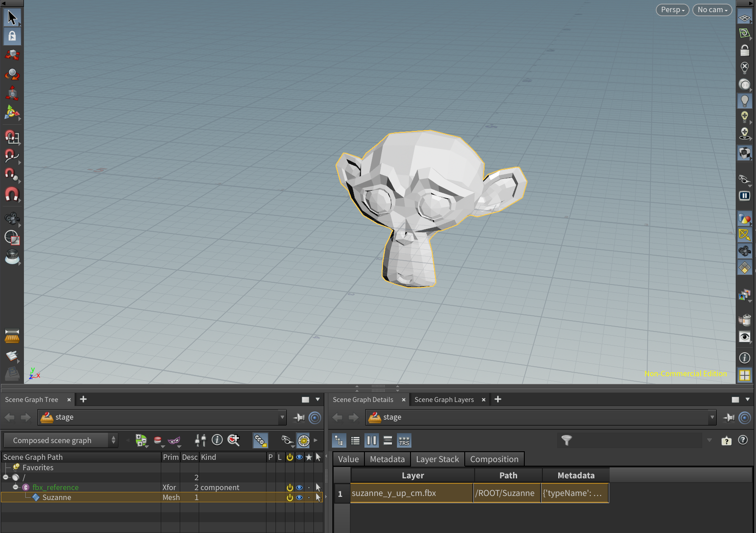Toggle the headlight bulb lighting icon
Screen dimensions: 756x533
745,101
